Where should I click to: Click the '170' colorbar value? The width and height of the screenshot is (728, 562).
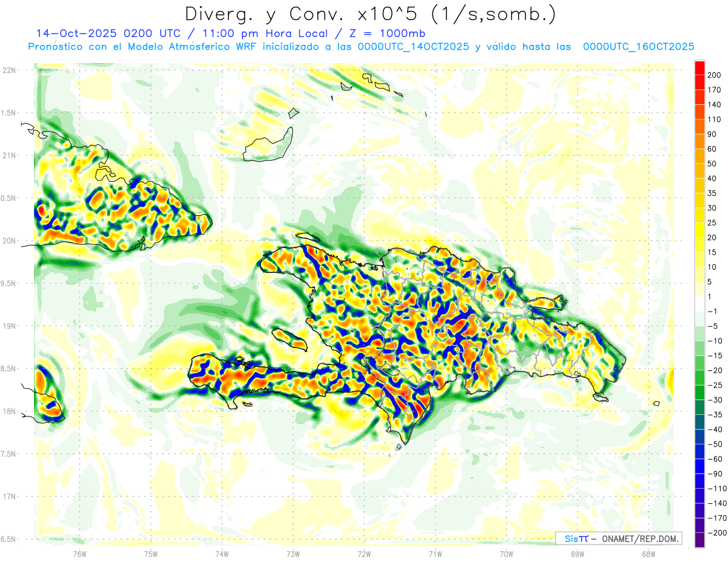(x=715, y=90)
